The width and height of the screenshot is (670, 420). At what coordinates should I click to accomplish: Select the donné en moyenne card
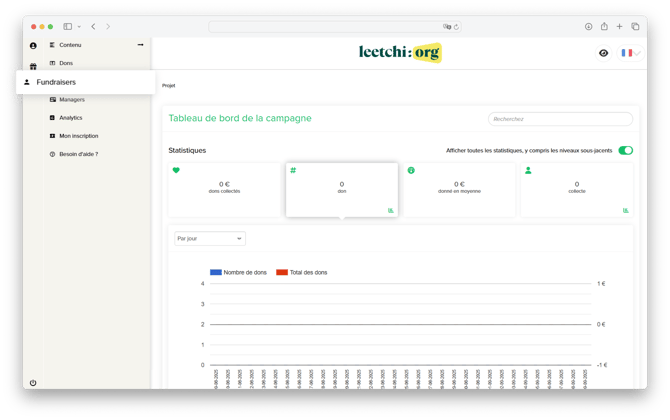click(459, 190)
